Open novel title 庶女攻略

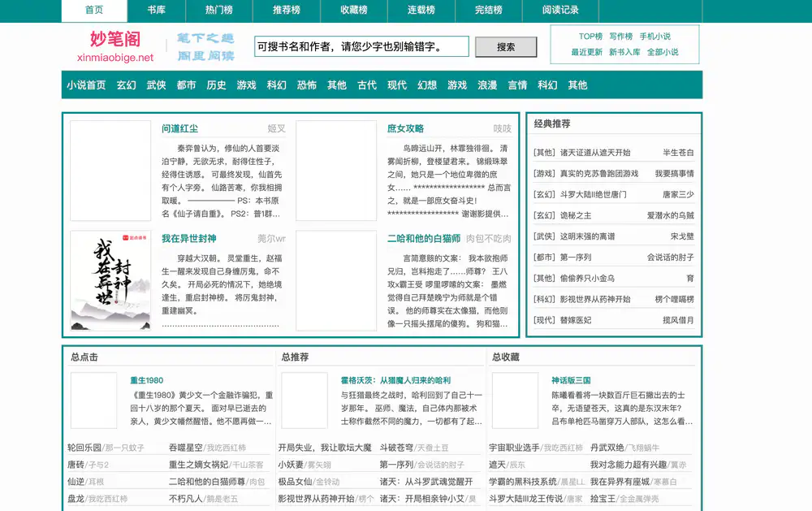click(x=405, y=128)
